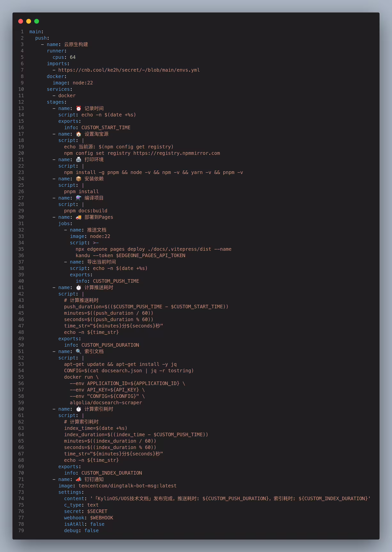The image size is (392, 552).
Task: Click the magnifier emoji before 索引文档
Action: (x=78, y=351)
